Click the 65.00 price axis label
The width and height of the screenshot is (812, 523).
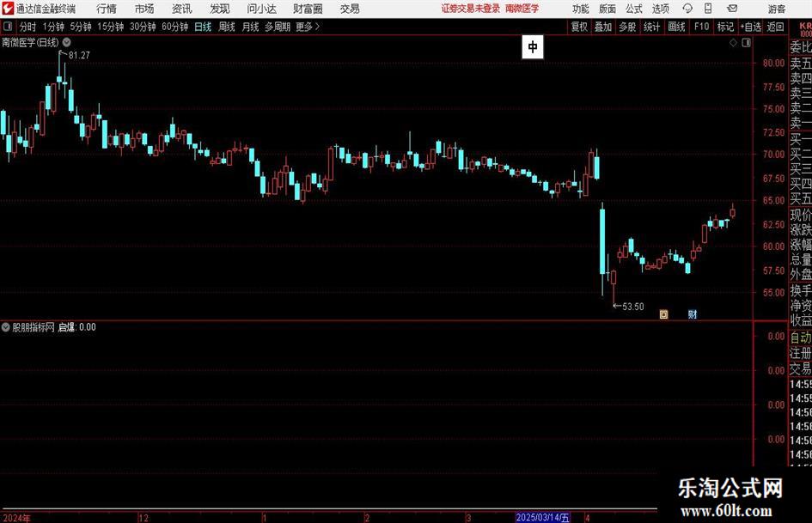pyautogui.click(x=773, y=200)
